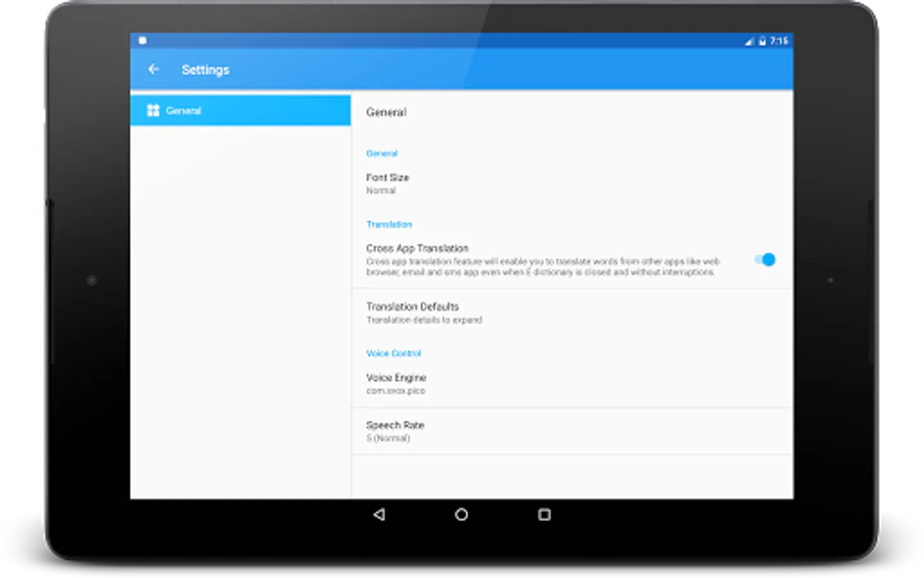The image size is (924, 578).
Task: Select the General grid icon in sidebar
Action: coord(153,110)
